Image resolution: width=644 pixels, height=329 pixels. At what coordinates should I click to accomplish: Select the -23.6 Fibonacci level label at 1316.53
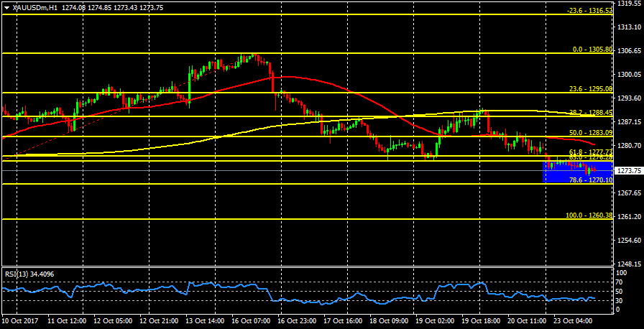point(589,11)
